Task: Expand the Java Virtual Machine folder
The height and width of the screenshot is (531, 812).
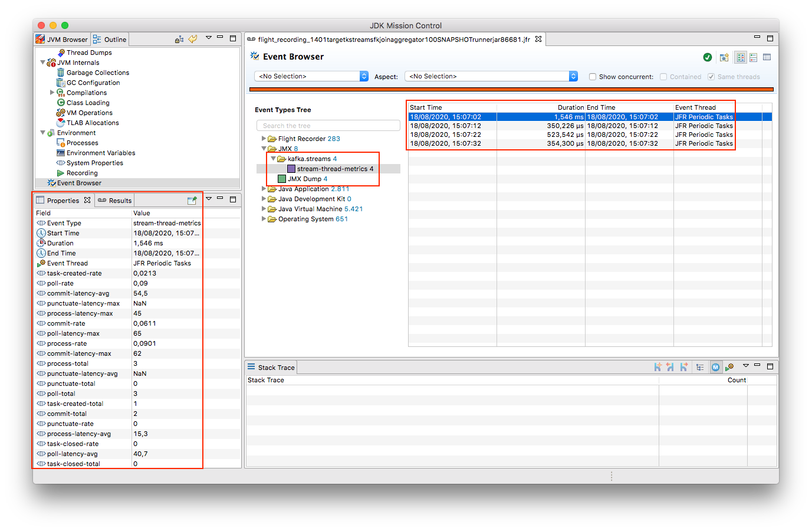Action: pyautogui.click(x=264, y=209)
